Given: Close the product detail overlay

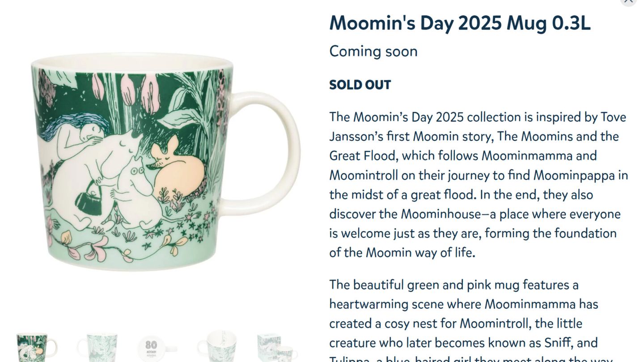Looking at the screenshot, I should point(628,1).
